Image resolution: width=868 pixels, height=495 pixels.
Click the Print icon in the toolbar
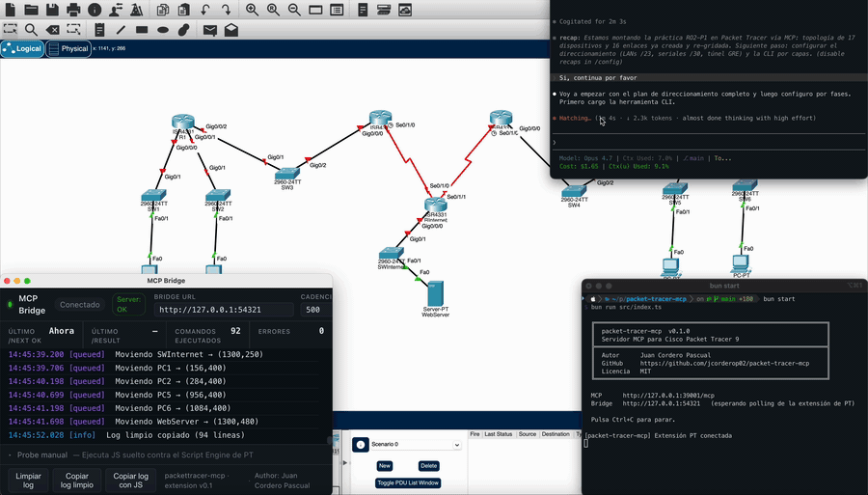[x=73, y=10]
